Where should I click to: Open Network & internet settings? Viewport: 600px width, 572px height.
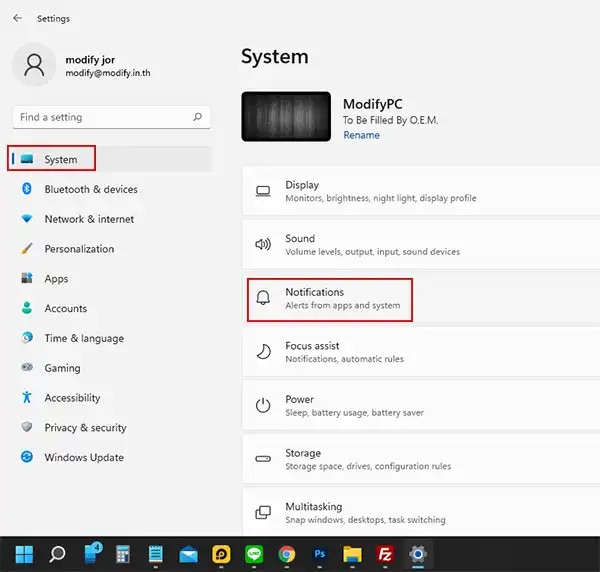click(x=88, y=219)
